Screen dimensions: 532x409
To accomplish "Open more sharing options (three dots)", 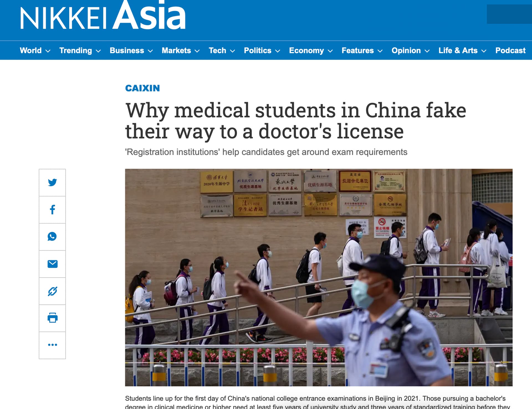I will click(52, 345).
